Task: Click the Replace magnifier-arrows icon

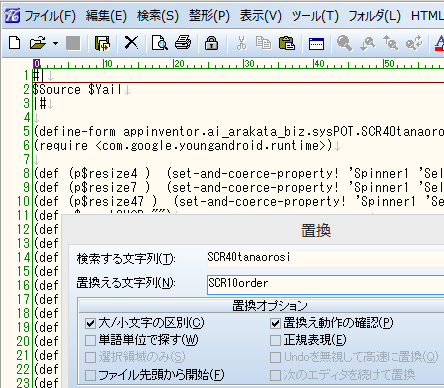Action: [414, 43]
